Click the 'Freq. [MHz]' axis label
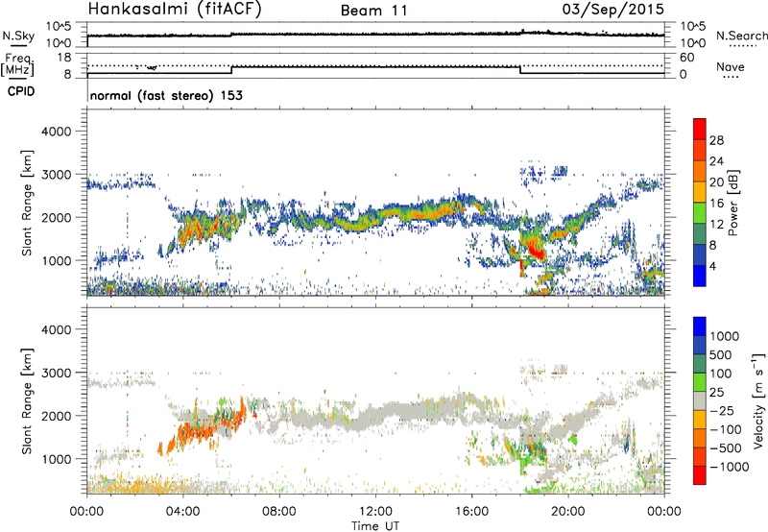The height and width of the screenshot is (532, 768). click(17, 64)
